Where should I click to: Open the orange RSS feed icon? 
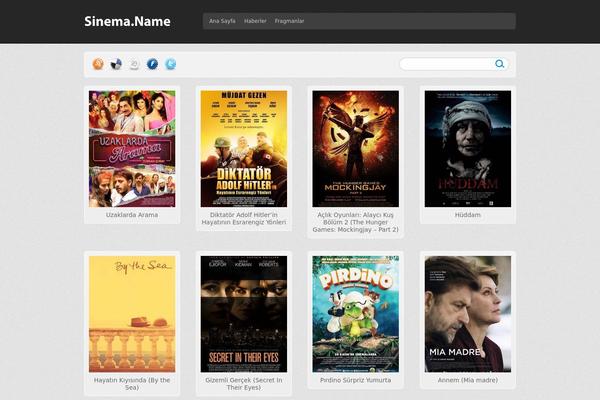coord(98,64)
